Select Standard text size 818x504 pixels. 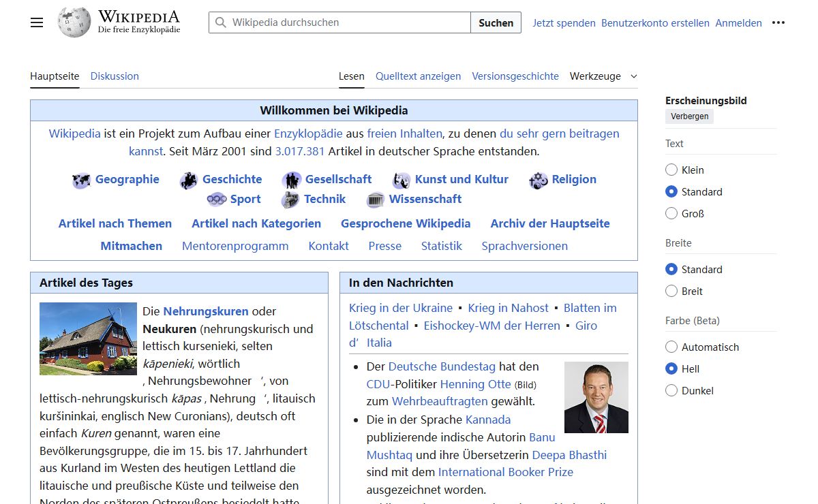[671, 191]
